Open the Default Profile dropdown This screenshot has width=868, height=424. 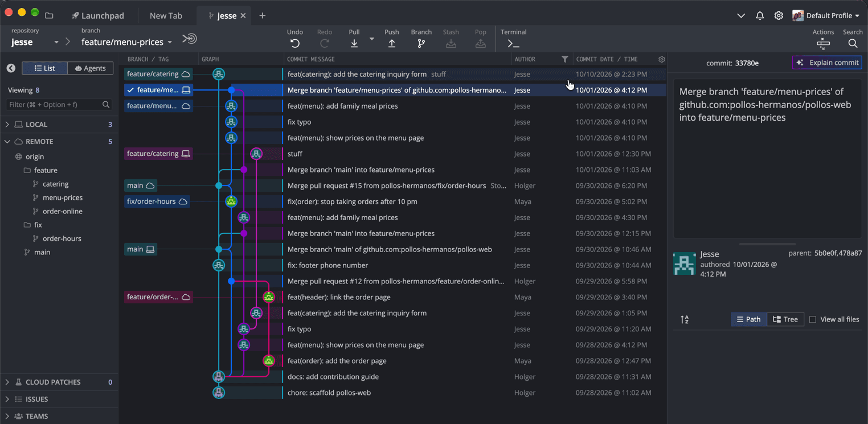826,15
